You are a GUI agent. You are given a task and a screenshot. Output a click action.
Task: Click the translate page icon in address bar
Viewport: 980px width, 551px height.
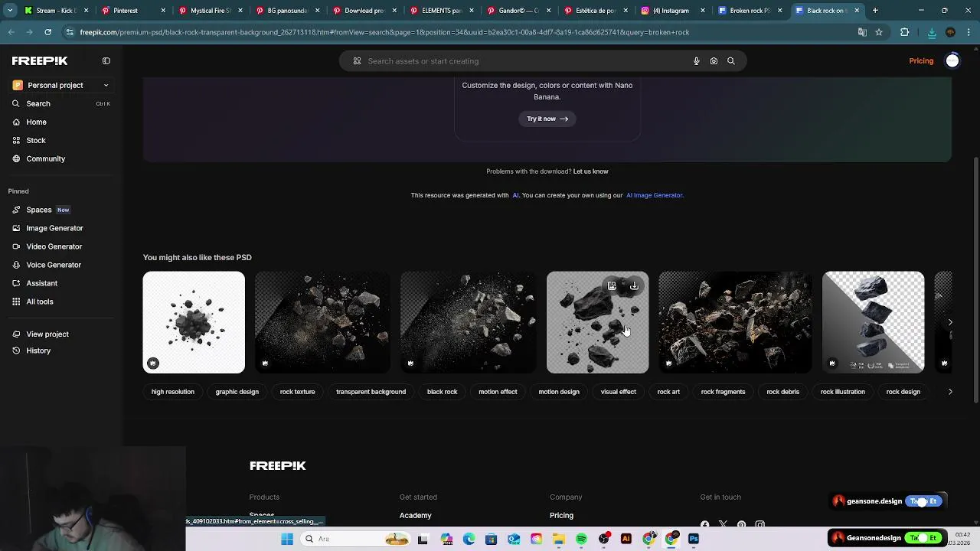click(862, 32)
